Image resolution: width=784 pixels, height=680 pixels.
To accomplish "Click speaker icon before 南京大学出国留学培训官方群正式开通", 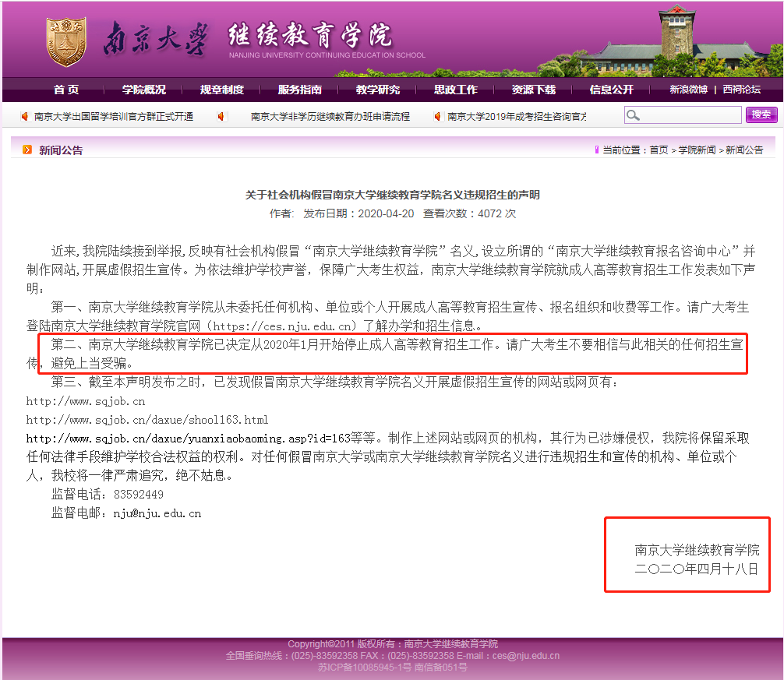I will pos(24,116).
